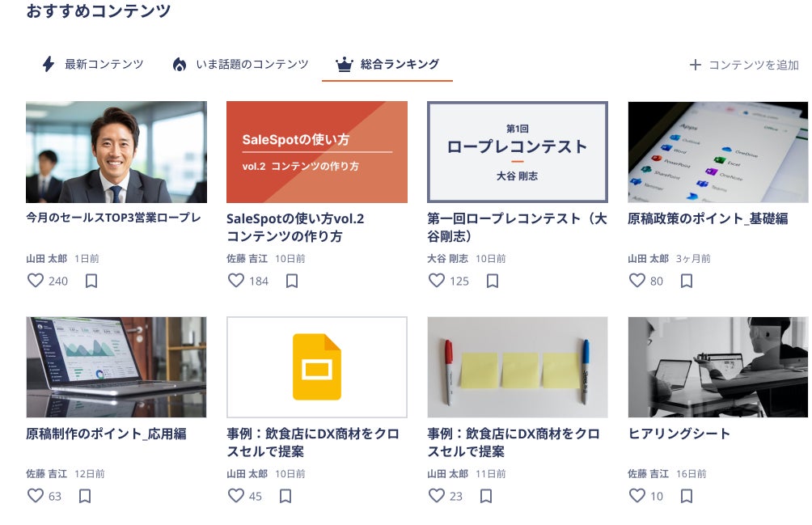This screenshot has width=812, height=525.
Task: Bookmark the 今月のセールスTOP3営業ロープレ content
Action: [x=91, y=281]
